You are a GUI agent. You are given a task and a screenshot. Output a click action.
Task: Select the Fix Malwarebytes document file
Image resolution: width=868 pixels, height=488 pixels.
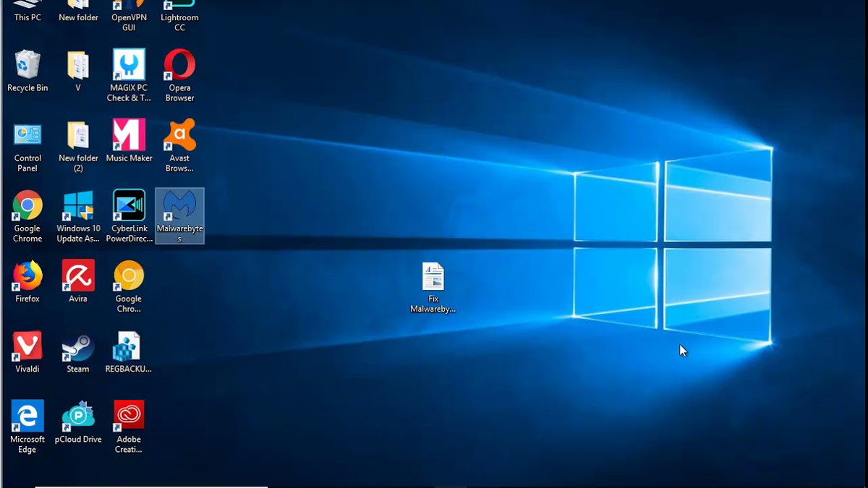[433, 277]
